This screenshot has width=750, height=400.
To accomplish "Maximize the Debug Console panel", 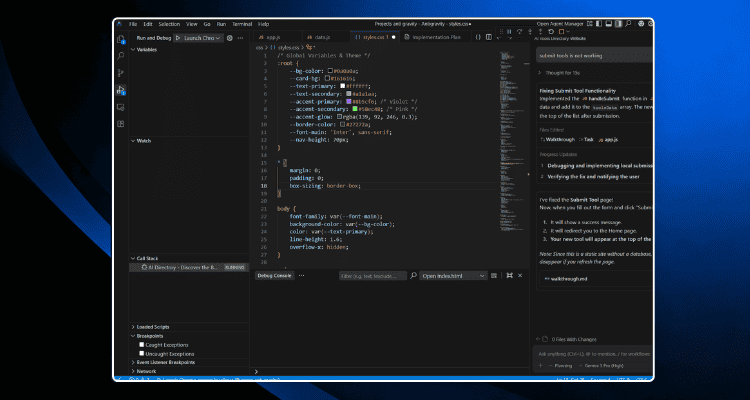I will pyautogui.click(x=509, y=275).
